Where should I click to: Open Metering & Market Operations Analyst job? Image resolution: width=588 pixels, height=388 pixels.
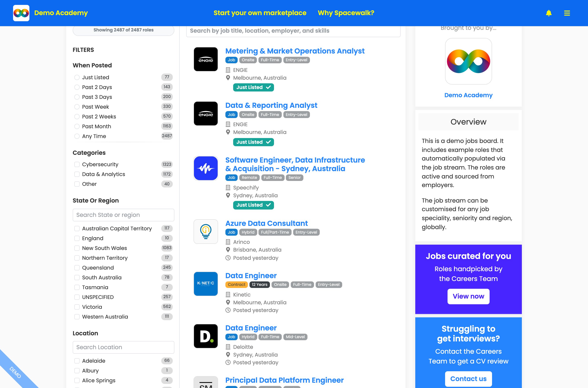pos(295,51)
